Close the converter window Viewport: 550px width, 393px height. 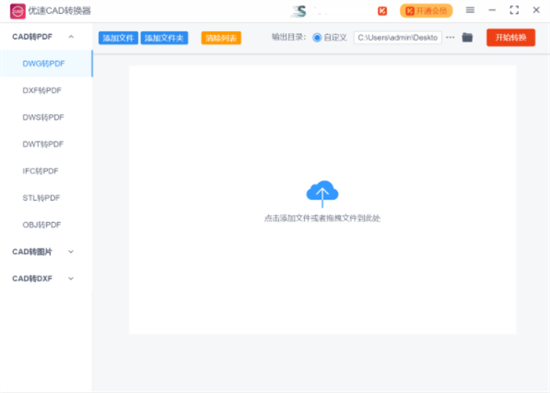tap(536, 10)
